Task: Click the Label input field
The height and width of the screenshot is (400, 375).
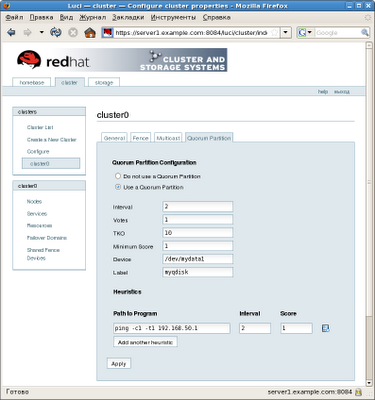Action: coord(198,272)
